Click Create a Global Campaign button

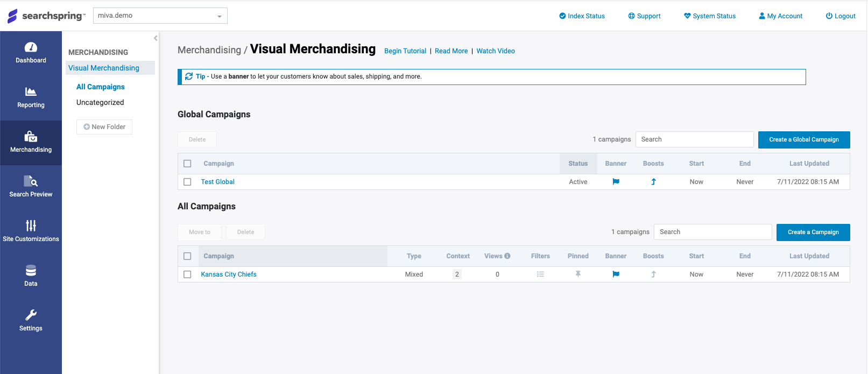point(804,140)
